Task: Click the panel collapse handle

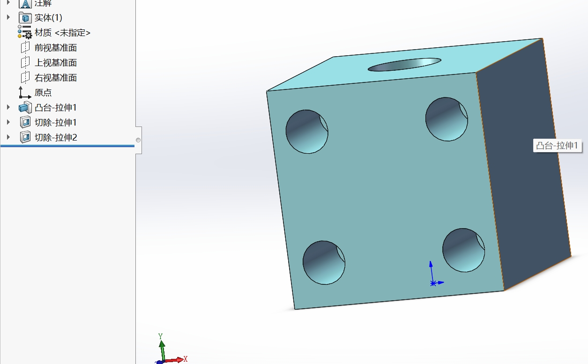Action: pyautogui.click(x=138, y=140)
